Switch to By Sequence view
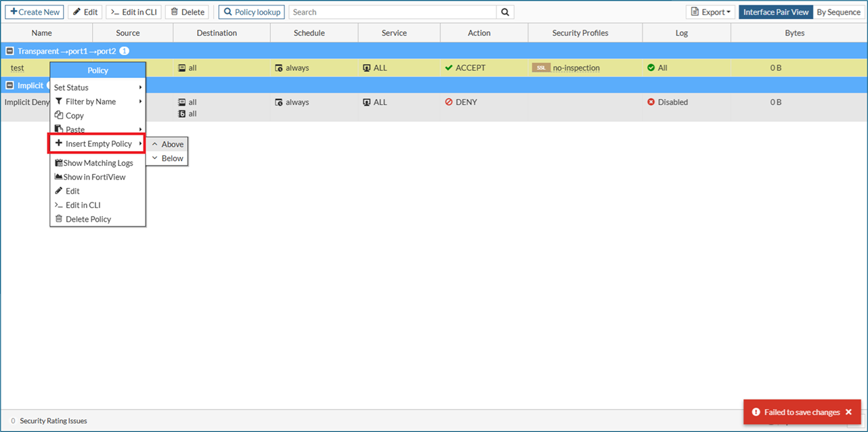The width and height of the screenshot is (868, 432). coord(838,12)
